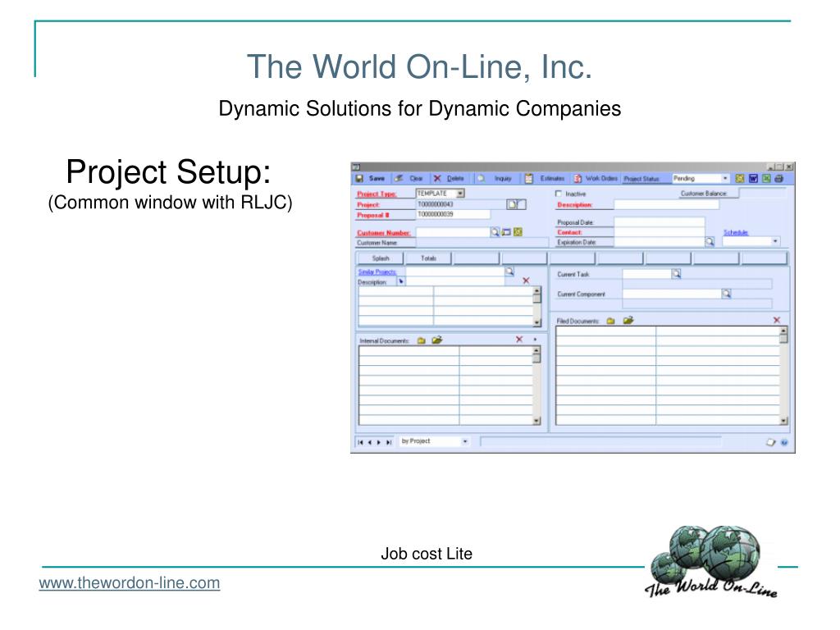
Task: Click the Customer Number search magnifier
Action: 495,232
